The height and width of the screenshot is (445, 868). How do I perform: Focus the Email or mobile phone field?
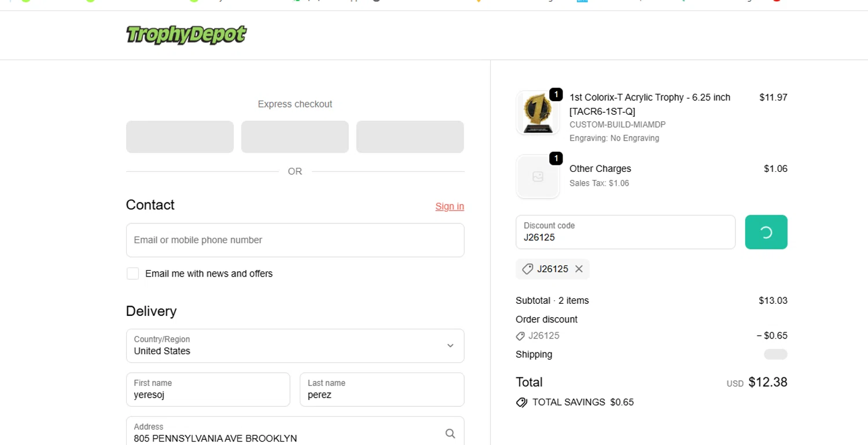[x=295, y=240]
